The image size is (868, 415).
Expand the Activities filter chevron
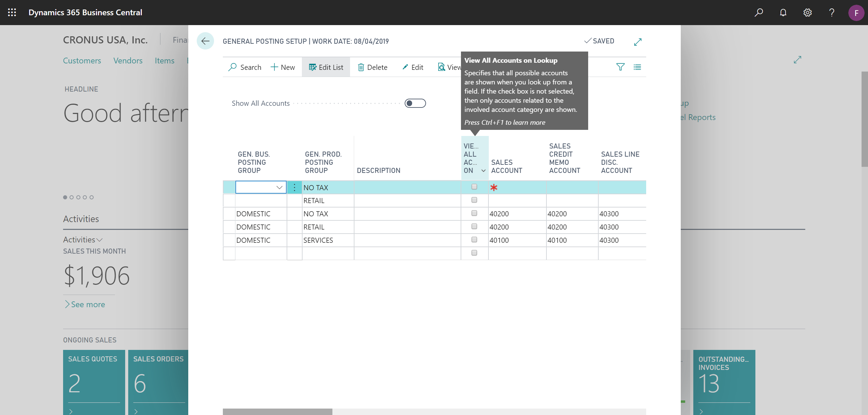99,240
